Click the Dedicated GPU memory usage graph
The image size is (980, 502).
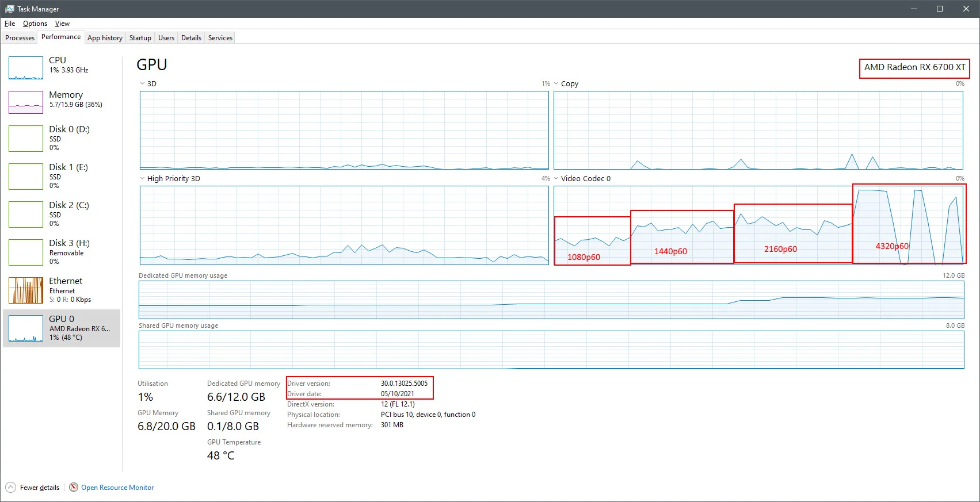coord(551,300)
